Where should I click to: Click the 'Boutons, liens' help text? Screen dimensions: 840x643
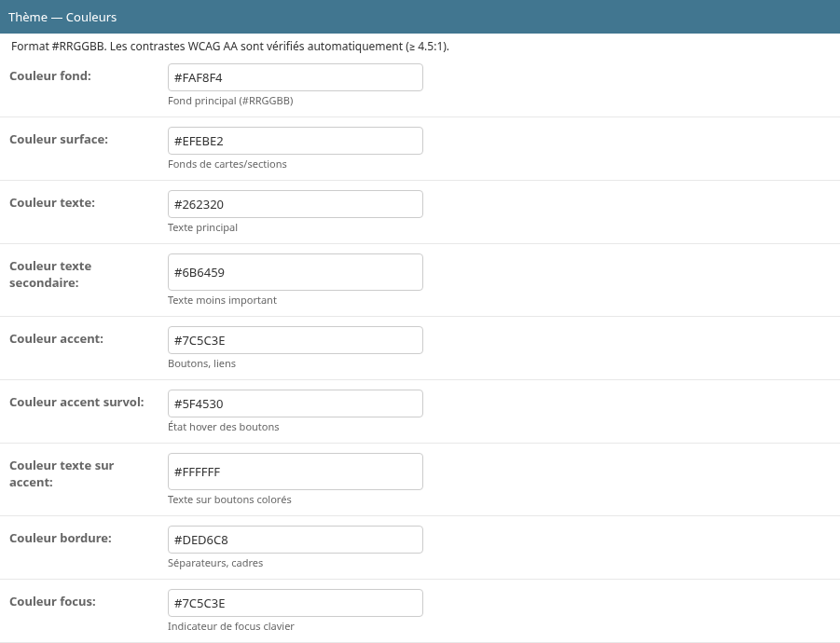202,363
